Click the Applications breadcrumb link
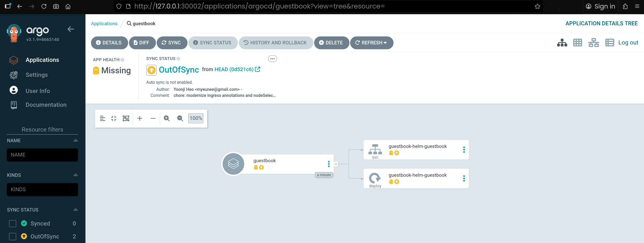The width and height of the screenshot is (644, 243). pyautogui.click(x=104, y=23)
